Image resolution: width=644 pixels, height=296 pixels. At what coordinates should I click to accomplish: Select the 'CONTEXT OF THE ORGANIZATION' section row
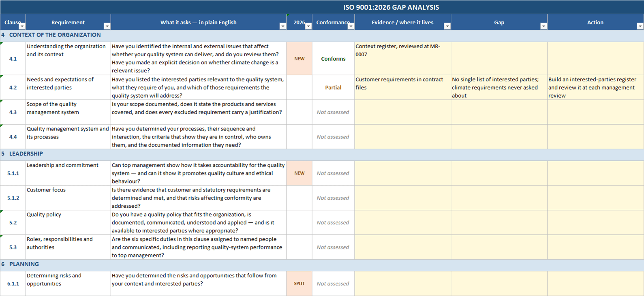322,35
